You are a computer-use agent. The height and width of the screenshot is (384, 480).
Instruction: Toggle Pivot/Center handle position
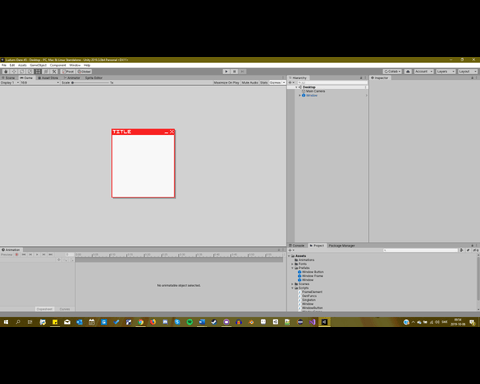68,71
